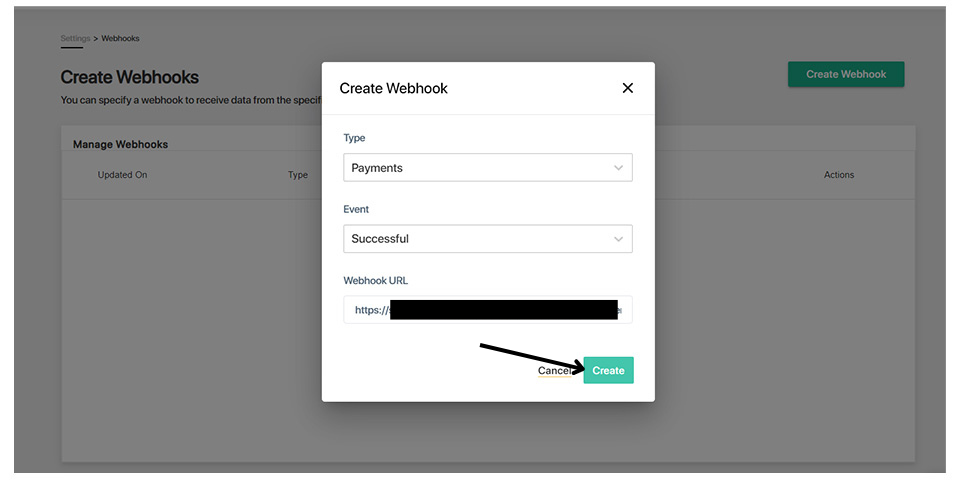Click the chevron arrow in Payments field
The image size is (960, 480).
tap(618, 168)
